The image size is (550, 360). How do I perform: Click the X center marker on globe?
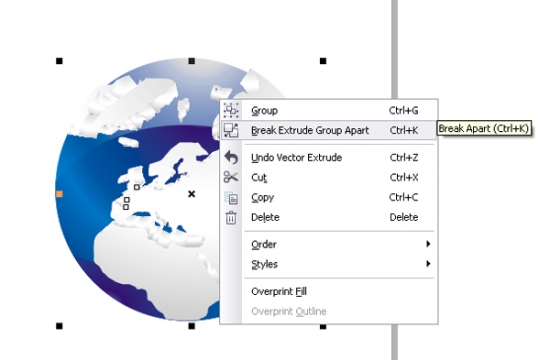coord(192,194)
